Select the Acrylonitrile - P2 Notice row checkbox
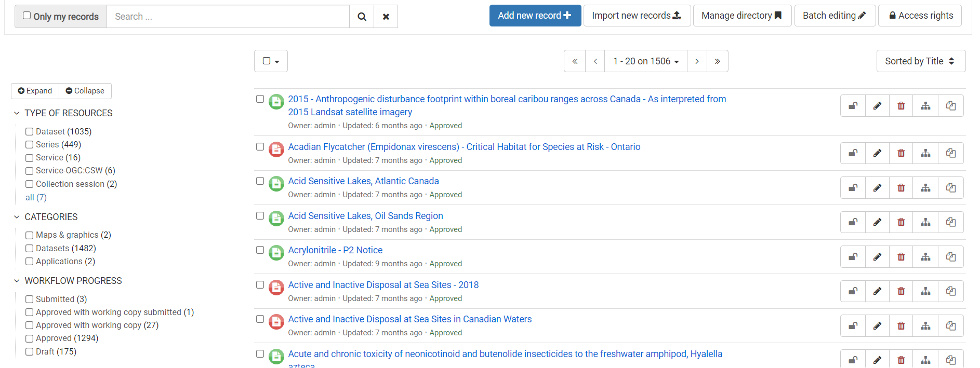This screenshot has width=980, height=368. point(260,250)
